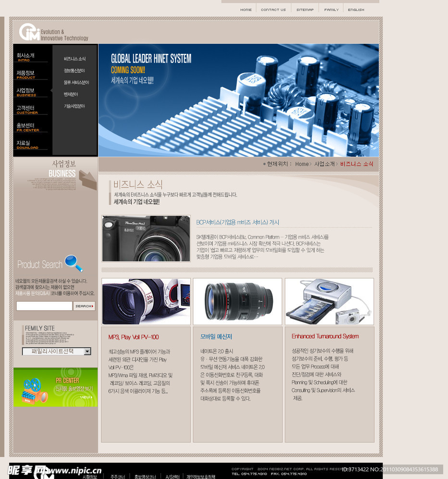The width and height of the screenshot is (448, 479).
Task: Click the film projector icon in PR banner
Action: click(35, 391)
